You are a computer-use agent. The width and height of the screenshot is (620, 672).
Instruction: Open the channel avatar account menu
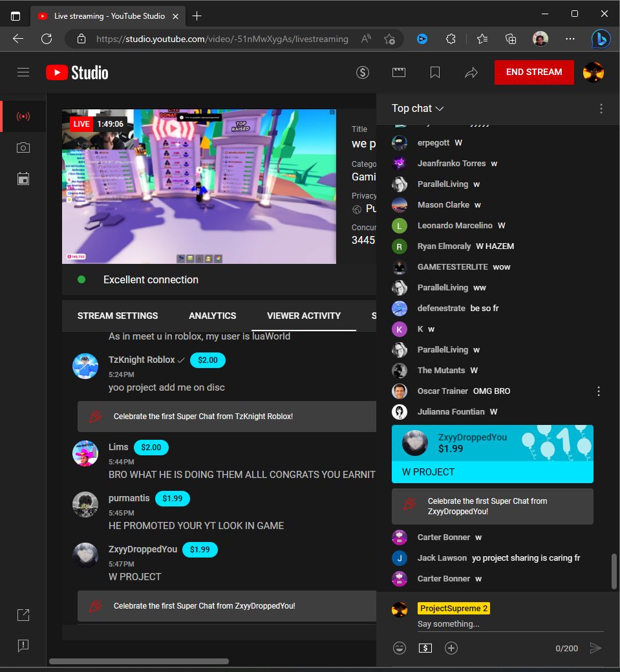[593, 72]
